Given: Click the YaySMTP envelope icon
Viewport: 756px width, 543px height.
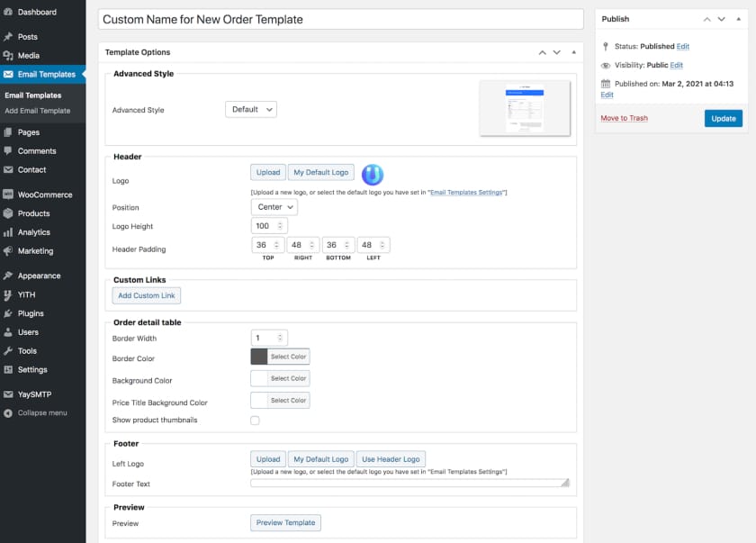Looking at the screenshot, I should click(8, 394).
